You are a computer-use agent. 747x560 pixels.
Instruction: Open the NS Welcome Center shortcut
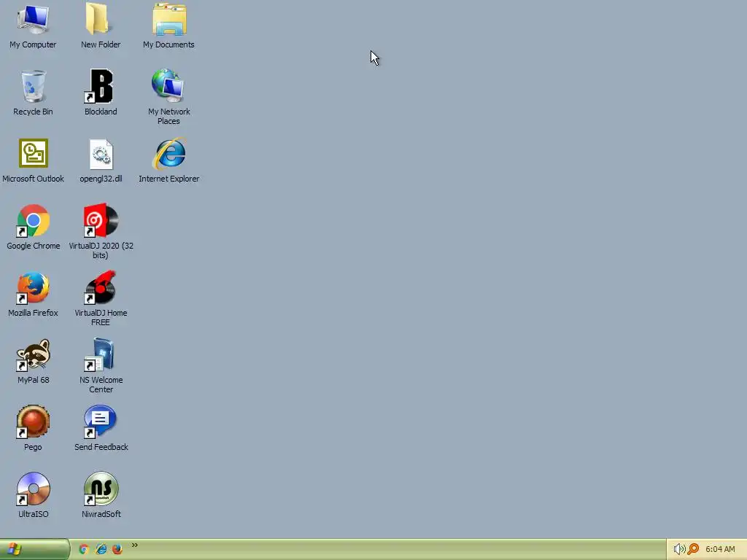pyautogui.click(x=101, y=355)
